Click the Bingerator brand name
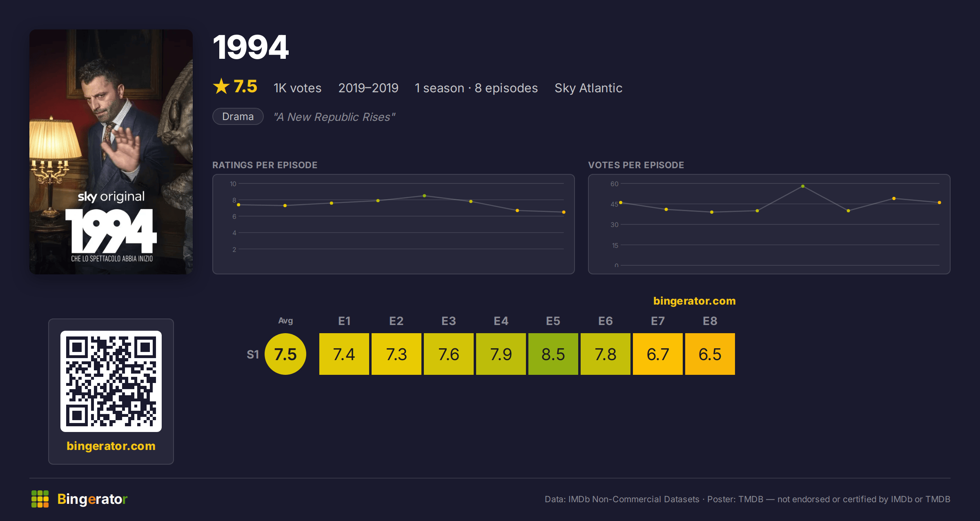980x521 pixels. click(x=92, y=499)
